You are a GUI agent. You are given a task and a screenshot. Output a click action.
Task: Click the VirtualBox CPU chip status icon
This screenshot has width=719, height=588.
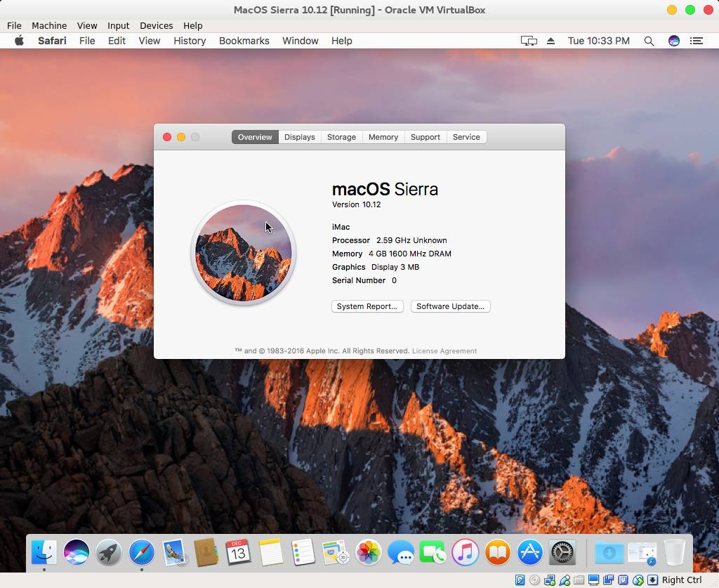coord(624,580)
